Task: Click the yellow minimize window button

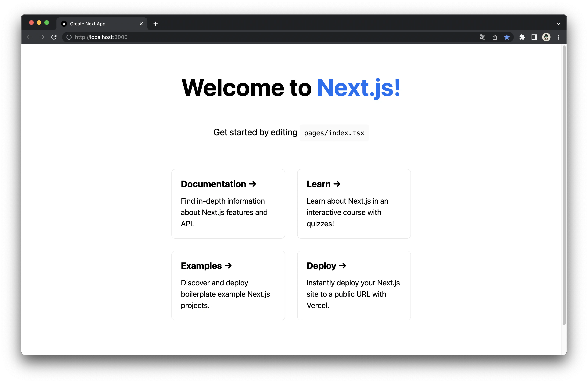Action: click(x=39, y=23)
